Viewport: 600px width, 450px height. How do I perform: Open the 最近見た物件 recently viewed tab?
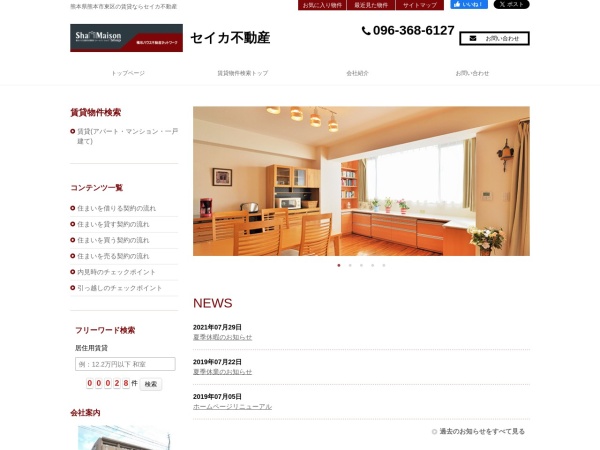tap(371, 5)
